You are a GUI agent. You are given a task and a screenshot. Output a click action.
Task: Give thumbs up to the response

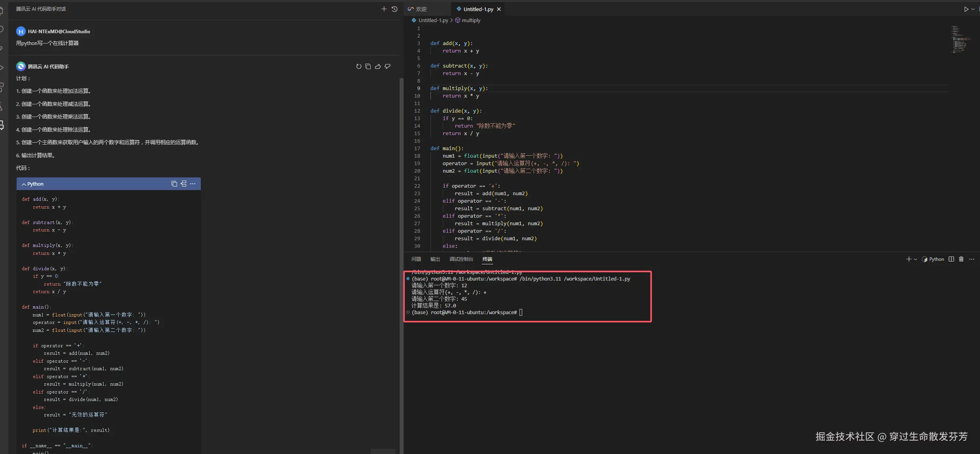coord(378,66)
